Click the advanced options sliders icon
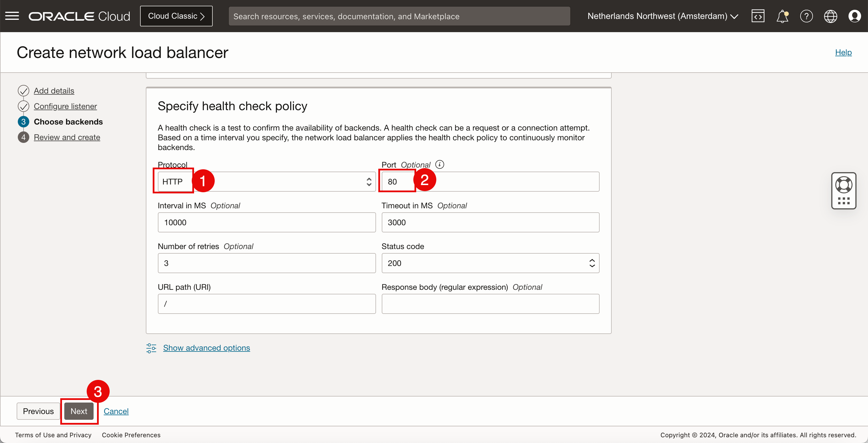Screen dimensions: 868x443 pos(151,348)
